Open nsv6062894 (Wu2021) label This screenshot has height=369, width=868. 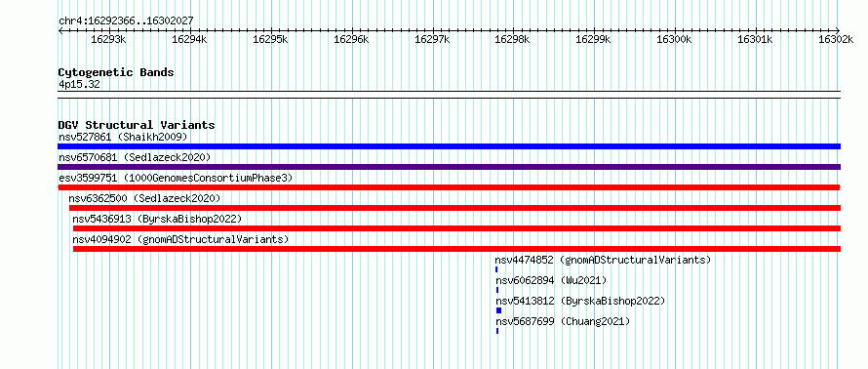click(x=551, y=280)
